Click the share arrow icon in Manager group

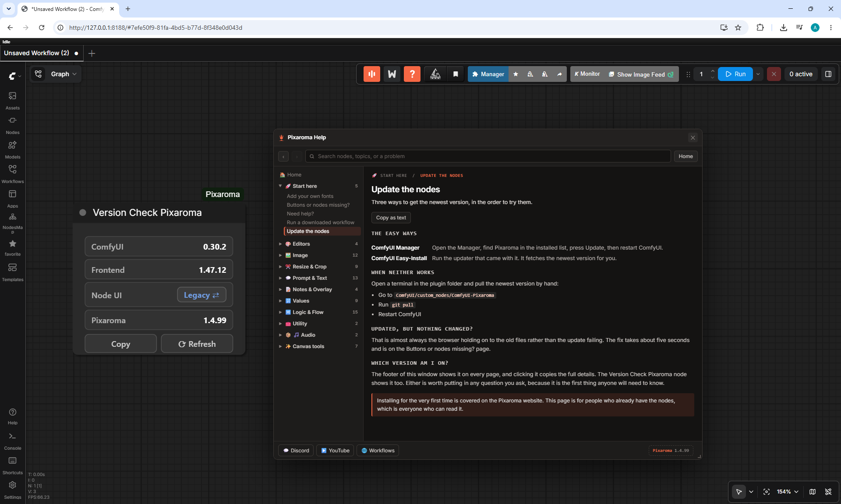tap(559, 74)
